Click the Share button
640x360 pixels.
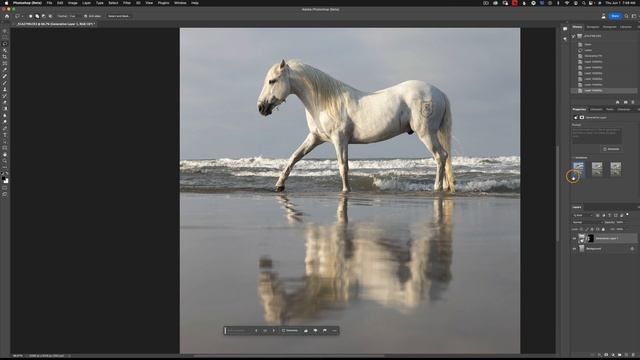click(615, 16)
